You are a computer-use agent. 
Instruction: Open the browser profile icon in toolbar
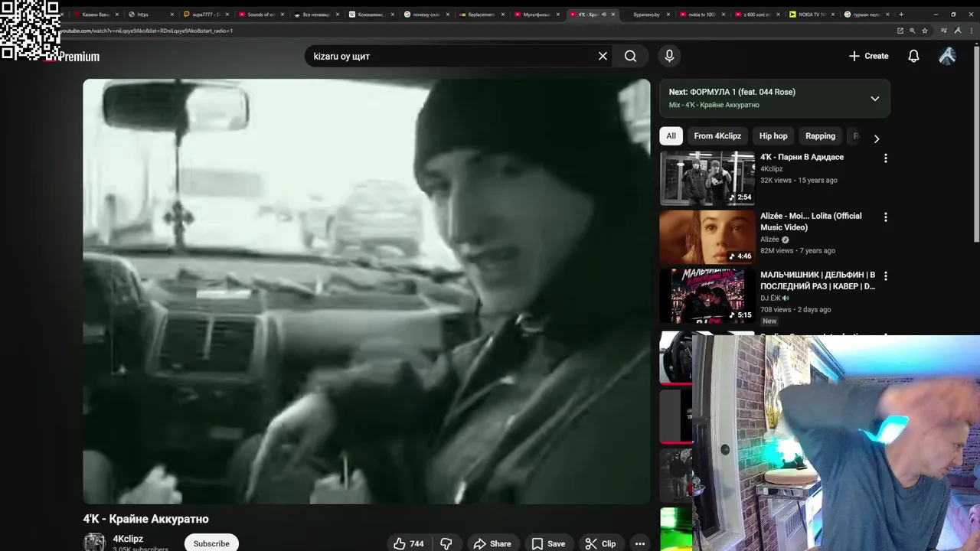958,31
